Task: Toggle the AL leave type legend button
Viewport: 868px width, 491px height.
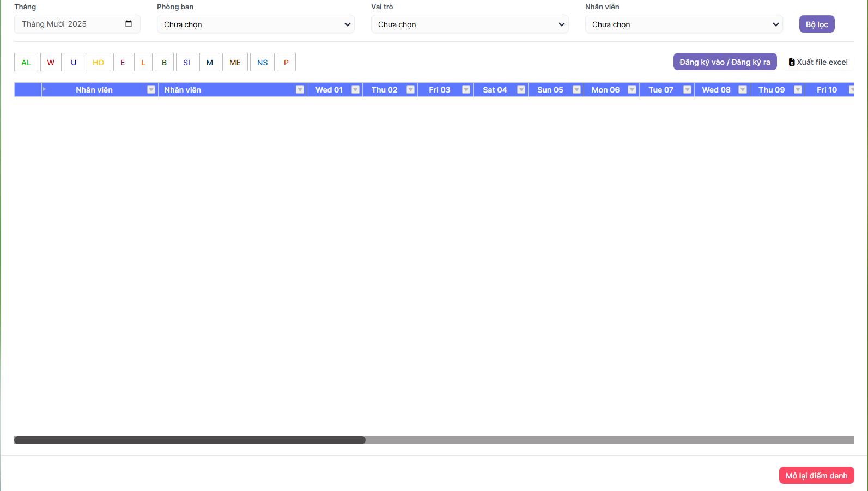Action: click(x=26, y=63)
